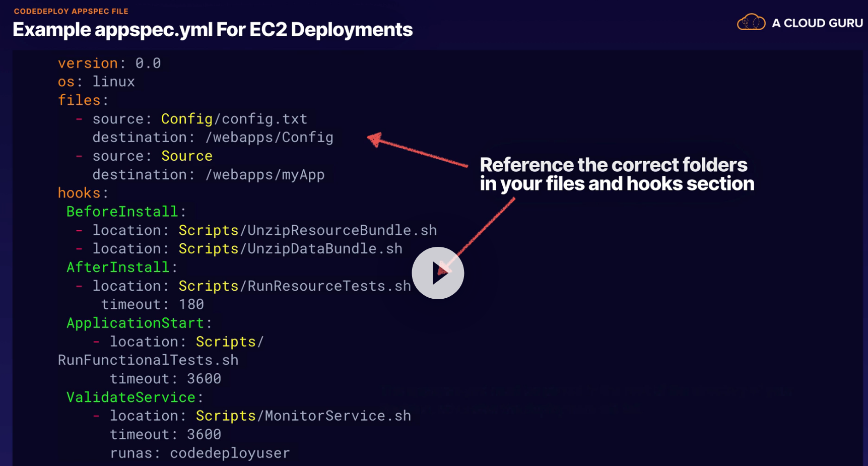Click the CODEDEPLOY APPSPEC FILE heading label

[71, 11]
